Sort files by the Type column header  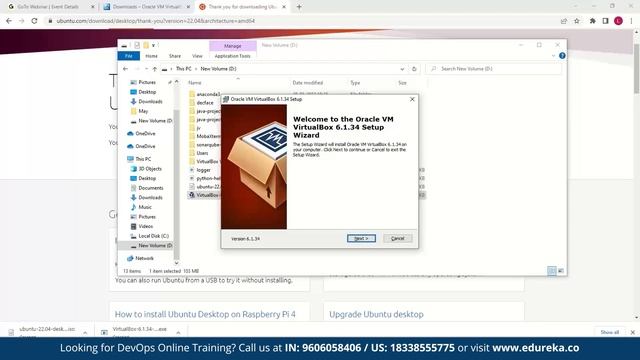coord(355,83)
